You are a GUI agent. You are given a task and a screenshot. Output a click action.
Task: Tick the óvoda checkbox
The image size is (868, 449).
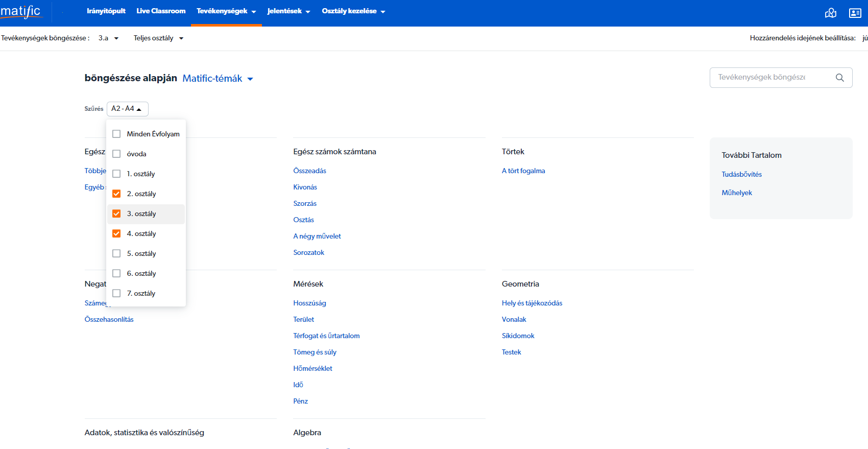pos(116,154)
